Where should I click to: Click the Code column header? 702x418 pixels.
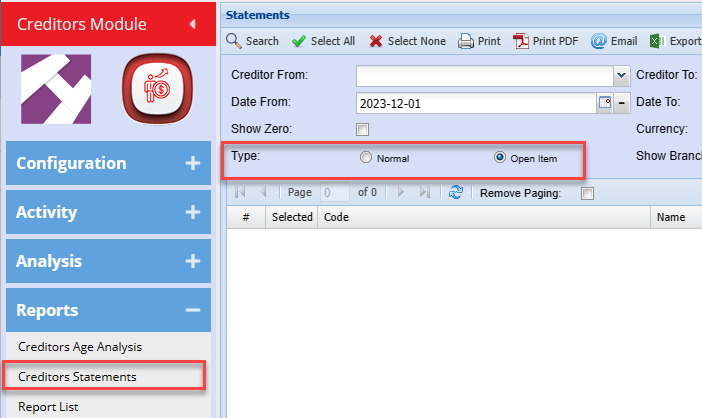(x=484, y=217)
